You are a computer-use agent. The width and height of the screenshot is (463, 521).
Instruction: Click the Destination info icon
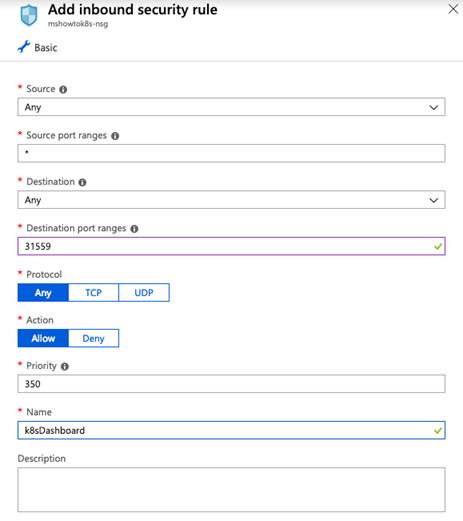point(82,182)
